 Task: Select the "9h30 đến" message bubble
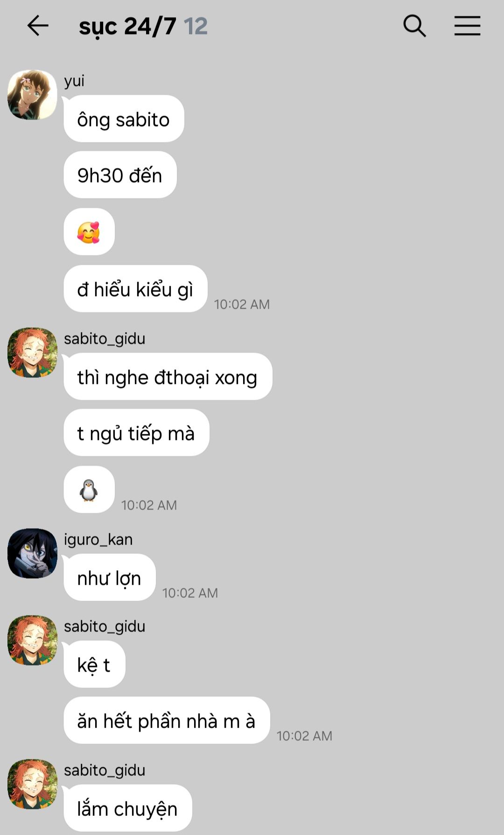120,175
